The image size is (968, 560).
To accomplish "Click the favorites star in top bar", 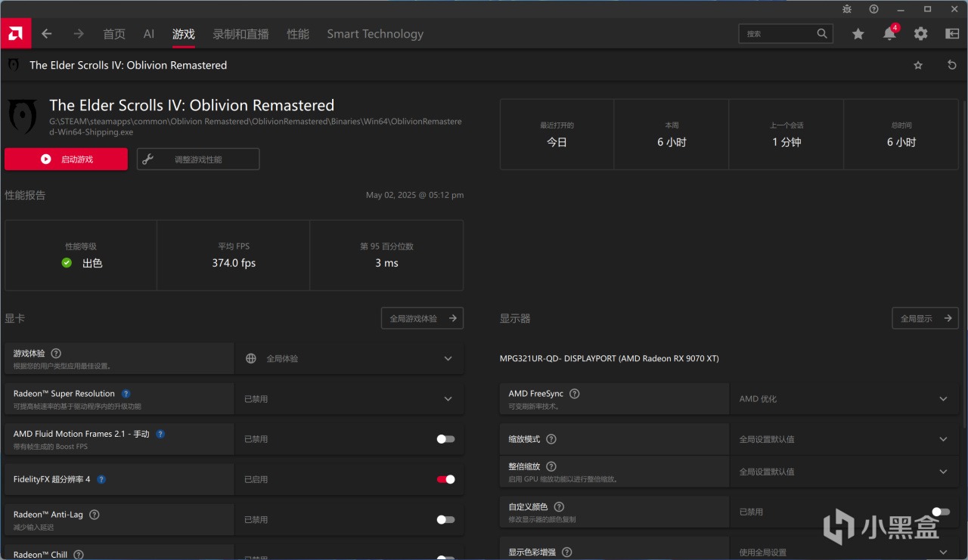I will tap(858, 34).
